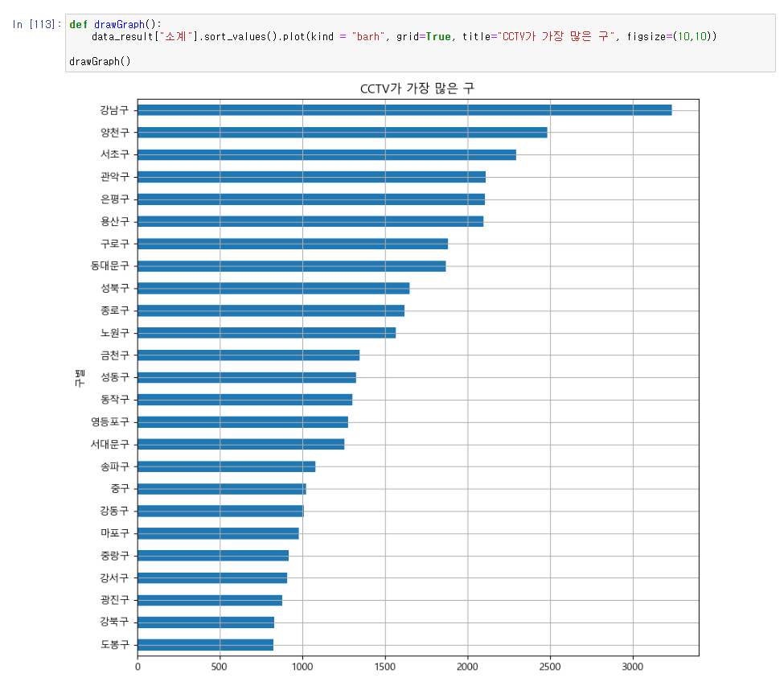
Task: Click the 강서구 bar
Action: [x=212, y=578]
